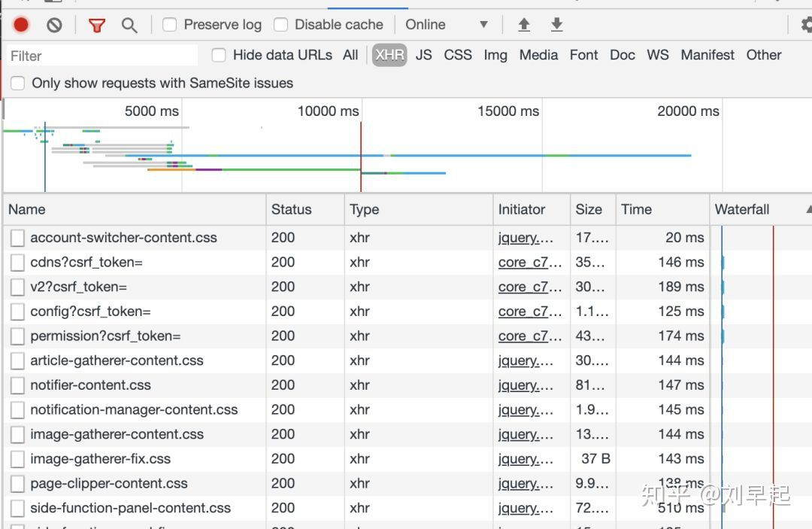The image size is (812, 529).
Task: Click the 10000 ms mark on timeline overview
Action: [x=329, y=111]
